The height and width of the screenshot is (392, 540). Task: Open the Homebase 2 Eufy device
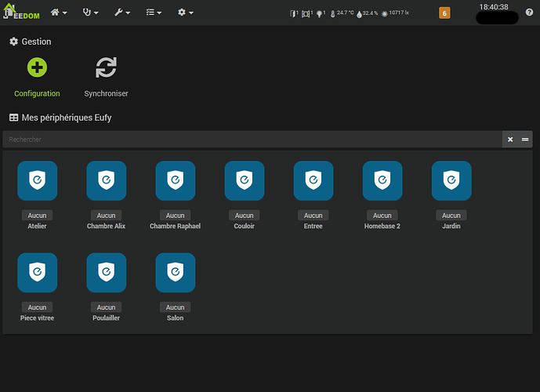tap(382, 180)
